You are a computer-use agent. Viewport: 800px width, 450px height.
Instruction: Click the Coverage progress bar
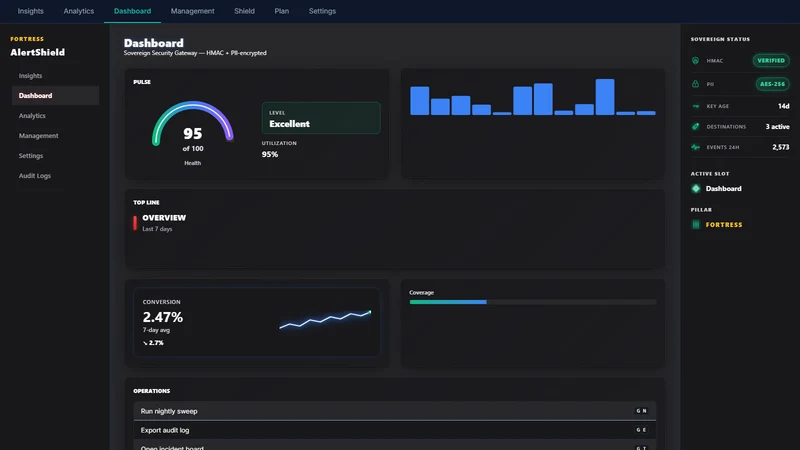coord(533,302)
